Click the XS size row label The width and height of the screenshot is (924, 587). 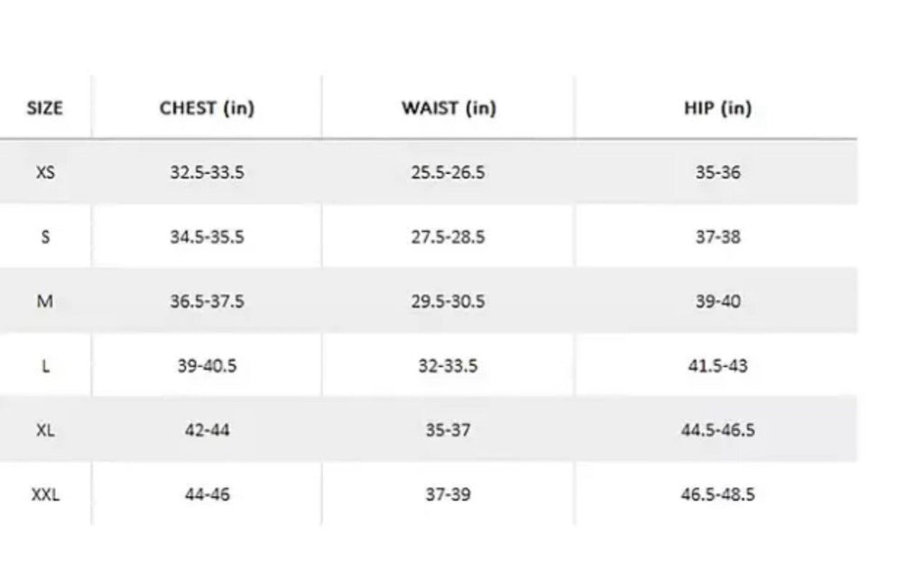pos(45,172)
